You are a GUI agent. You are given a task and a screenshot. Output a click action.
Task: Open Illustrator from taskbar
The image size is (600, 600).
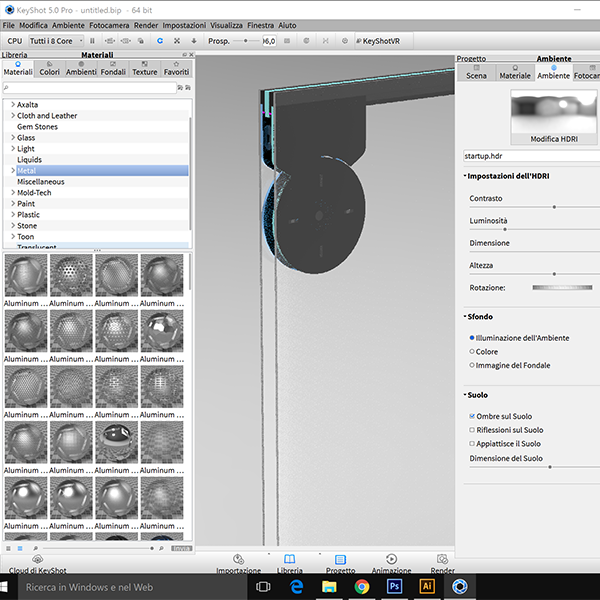coord(427,587)
